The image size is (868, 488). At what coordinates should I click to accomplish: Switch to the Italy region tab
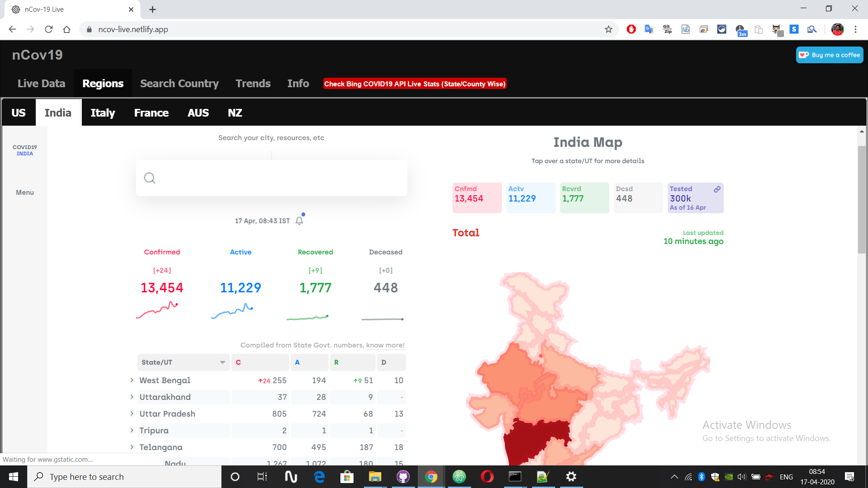click(x=103, y=113)
